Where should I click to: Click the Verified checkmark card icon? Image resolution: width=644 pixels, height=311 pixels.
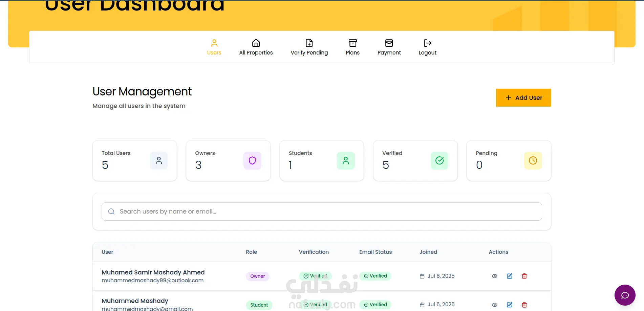(439, 160)
